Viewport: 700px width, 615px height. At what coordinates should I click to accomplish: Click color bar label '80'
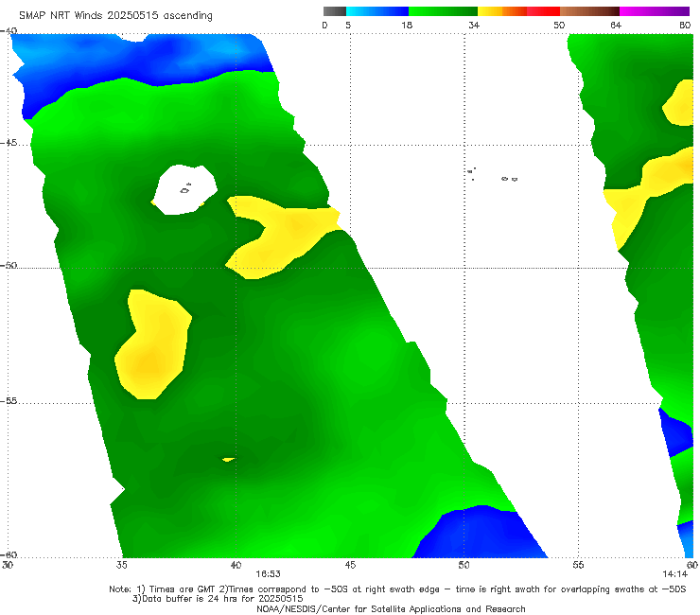tap(685, 26)
